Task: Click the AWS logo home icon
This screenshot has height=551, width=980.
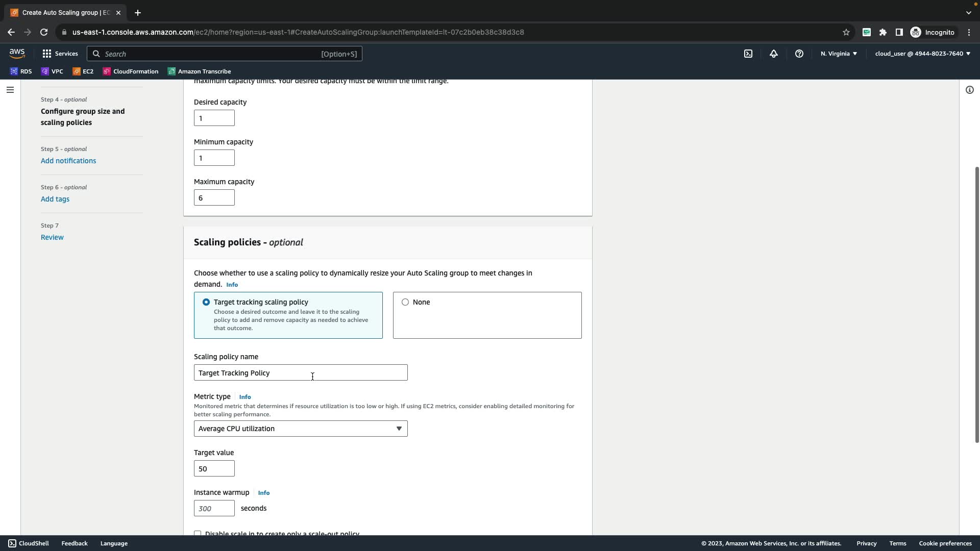Action: [17, 53]
